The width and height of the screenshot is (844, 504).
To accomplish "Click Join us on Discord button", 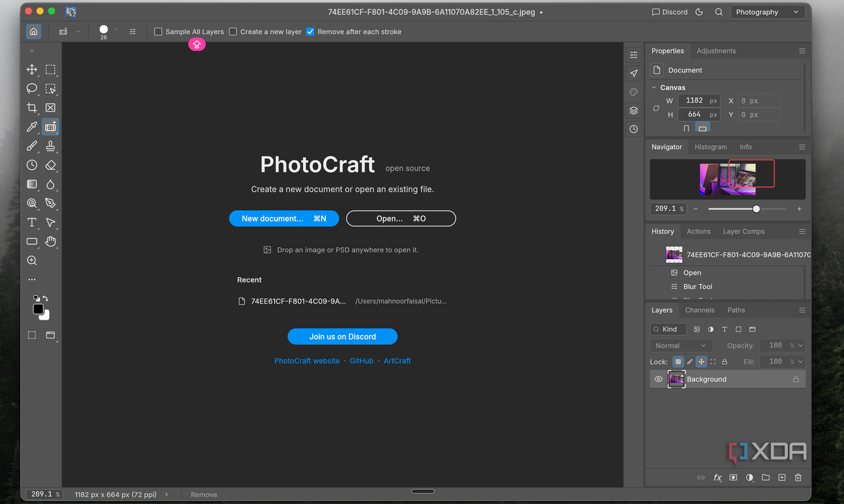I will pyautogui.click(x=343, y=337).
